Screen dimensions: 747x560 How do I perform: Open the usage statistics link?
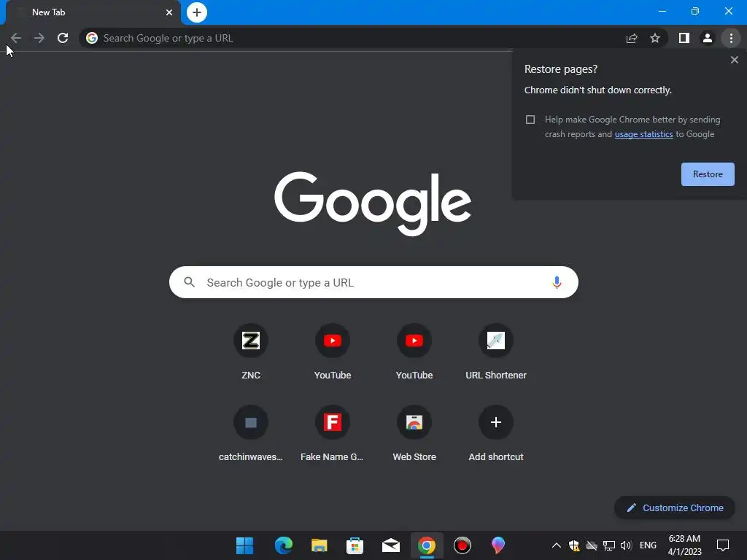coord(643,134)
